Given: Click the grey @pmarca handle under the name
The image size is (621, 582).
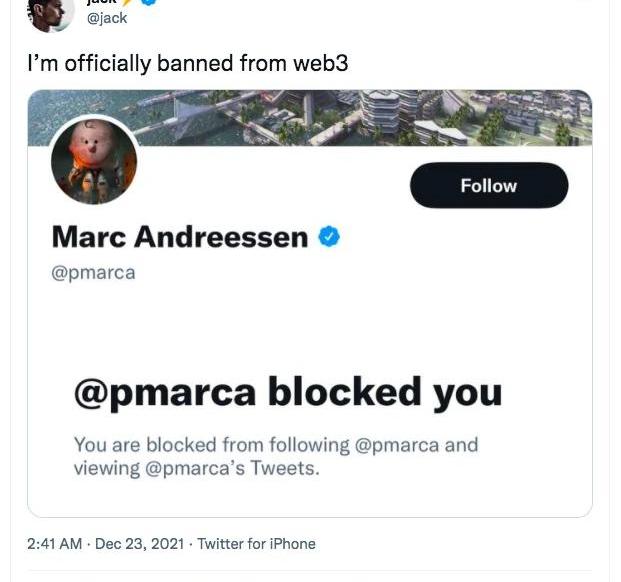Looking at the screenshot, I should tap(93, 272).
